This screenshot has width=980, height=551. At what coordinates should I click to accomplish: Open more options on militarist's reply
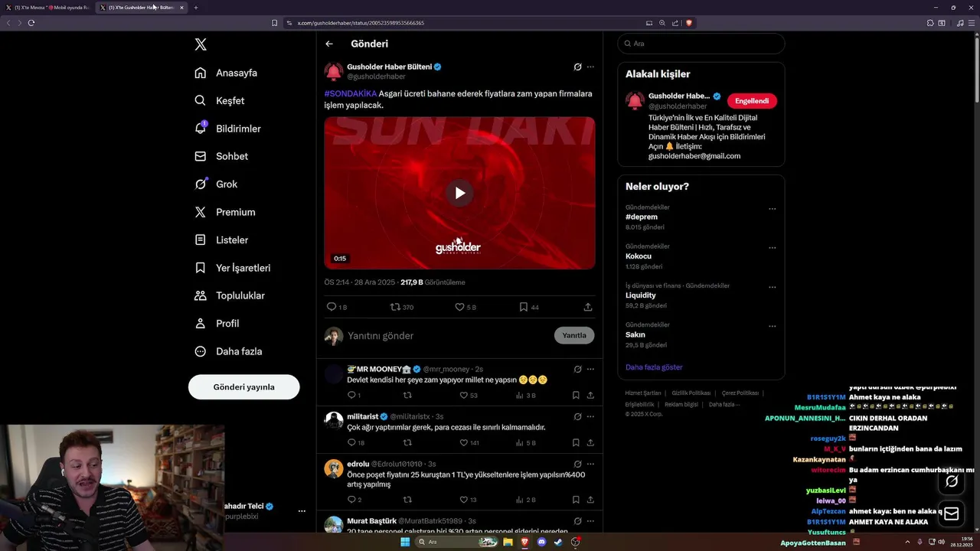point(590,416)
